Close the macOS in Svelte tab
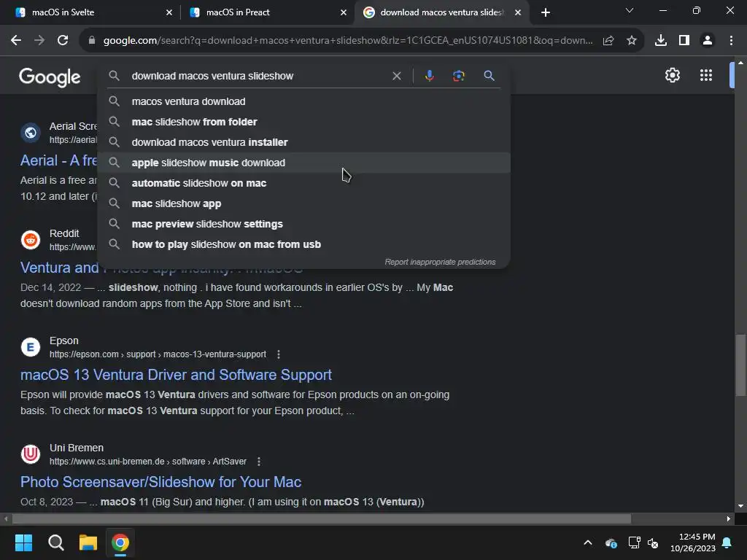Screen dimensions: 747x560 169,12
